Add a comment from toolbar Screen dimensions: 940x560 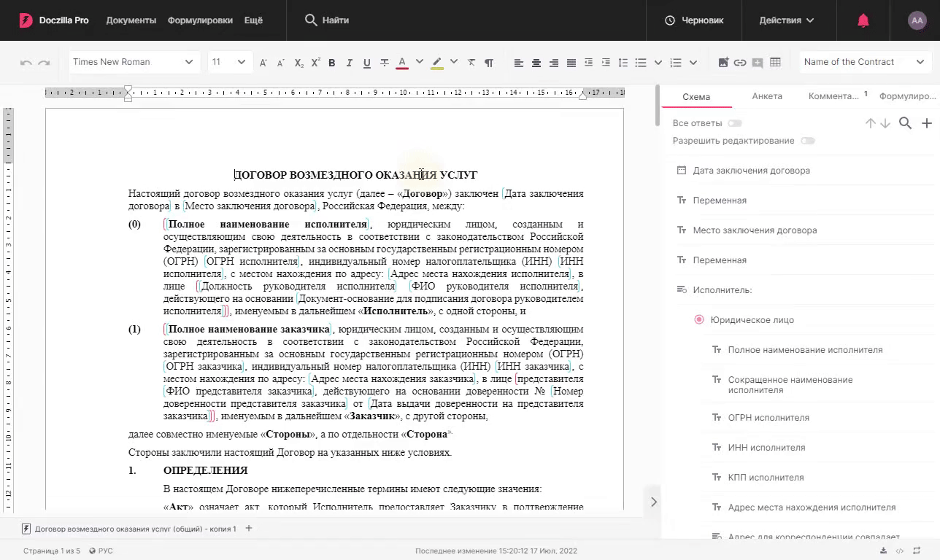point(758,63)
